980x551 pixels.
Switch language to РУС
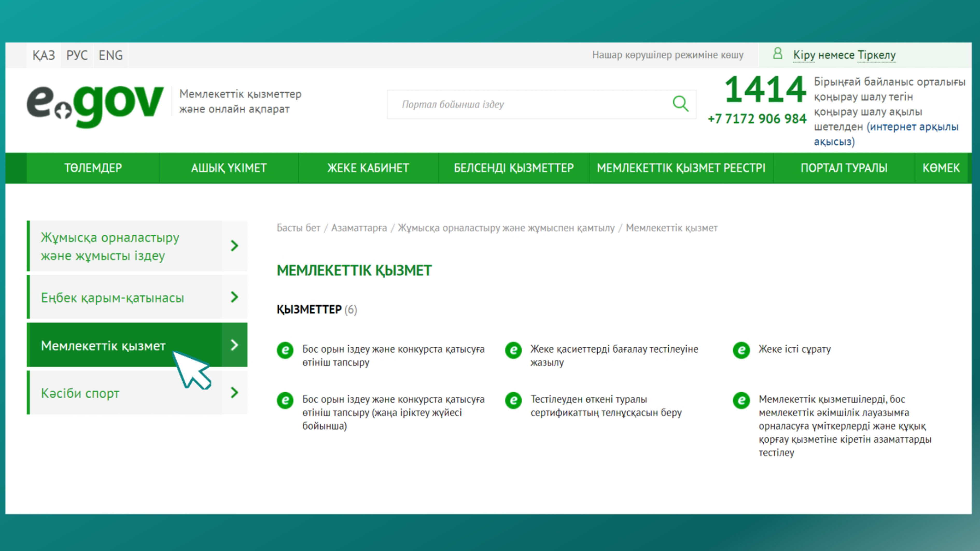77,55
